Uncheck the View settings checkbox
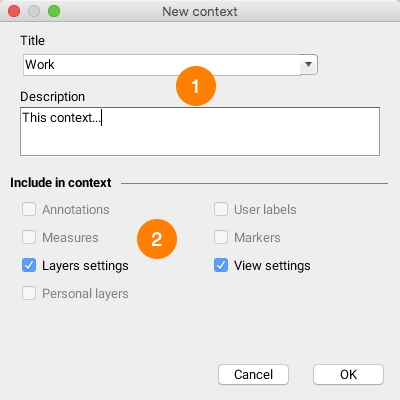 (x=221, y=266)
